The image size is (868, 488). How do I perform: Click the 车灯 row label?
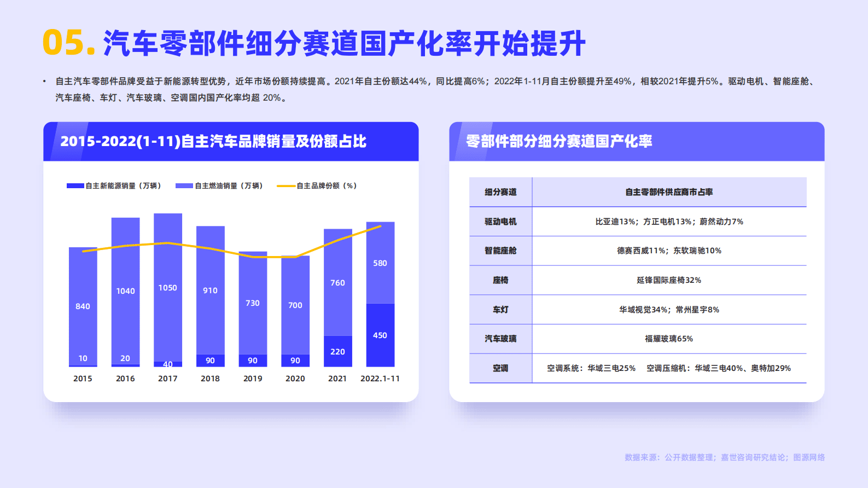tap(500, 310)
